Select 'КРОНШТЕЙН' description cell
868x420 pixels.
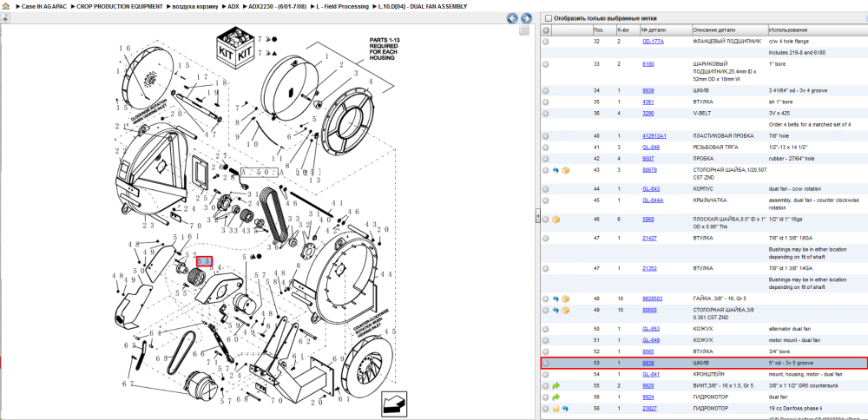pyautogui.click(x=710, y=375)
